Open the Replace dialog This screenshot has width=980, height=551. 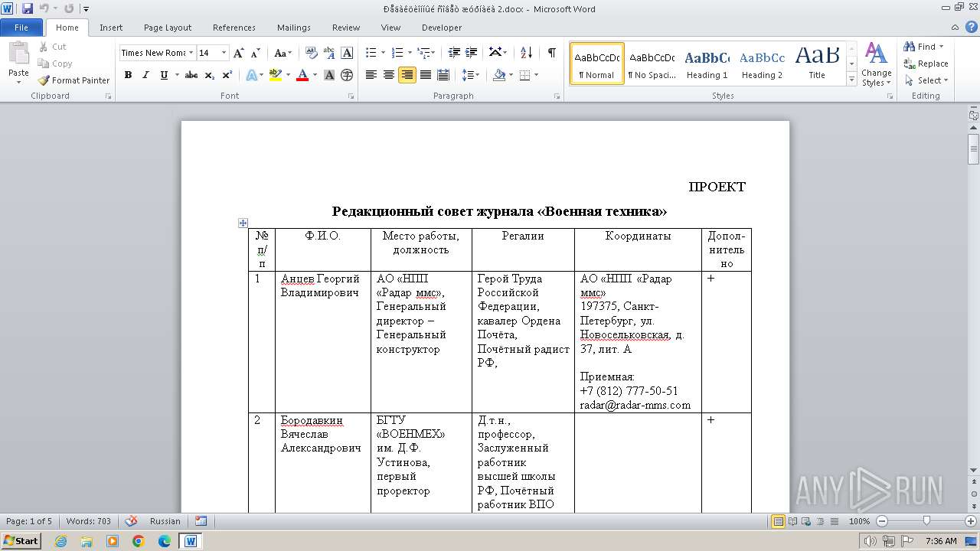(926, 64)
